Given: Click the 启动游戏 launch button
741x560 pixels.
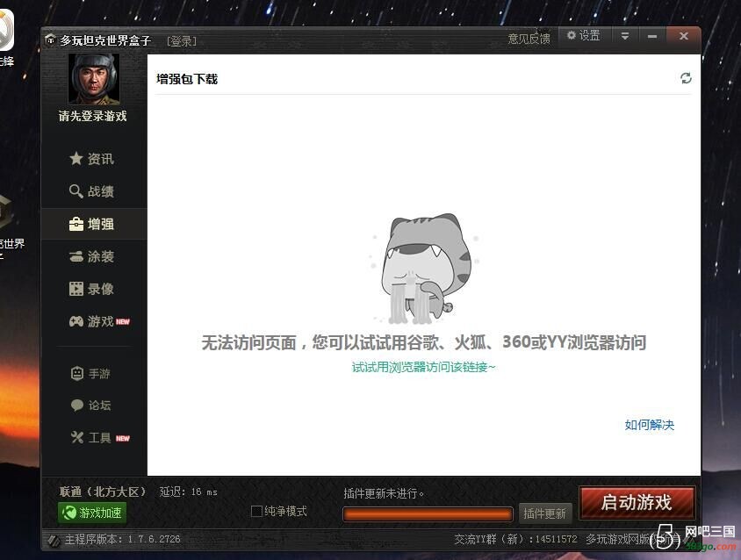Looking at the screenshot, I should [x=637, y=502].
